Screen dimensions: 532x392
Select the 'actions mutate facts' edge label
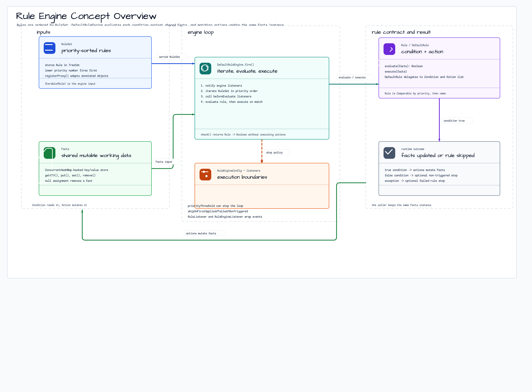(204, 233)
